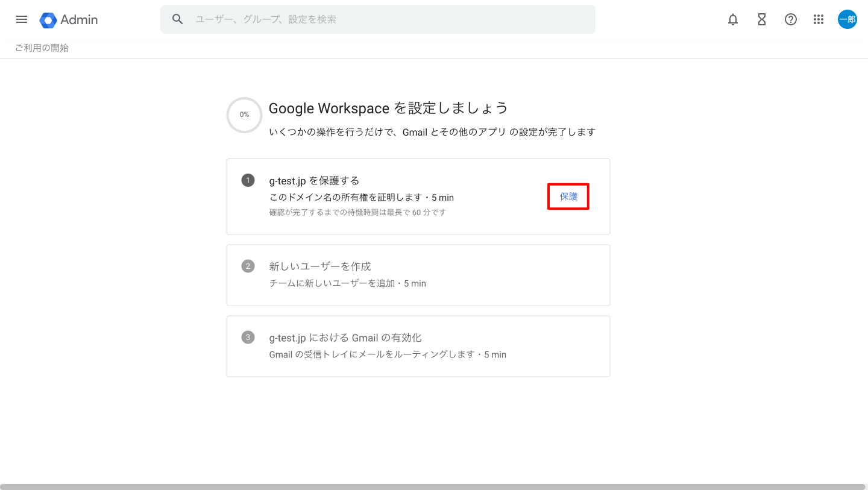Select the g-test.jp を保護する step title
The height and width of the screenshot is (490, 868).
314,180
